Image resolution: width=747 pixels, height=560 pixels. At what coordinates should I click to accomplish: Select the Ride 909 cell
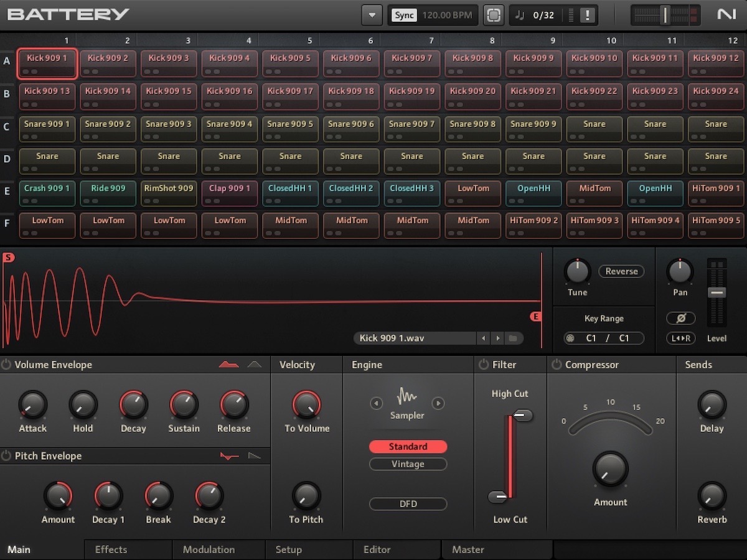pos(108,193)
